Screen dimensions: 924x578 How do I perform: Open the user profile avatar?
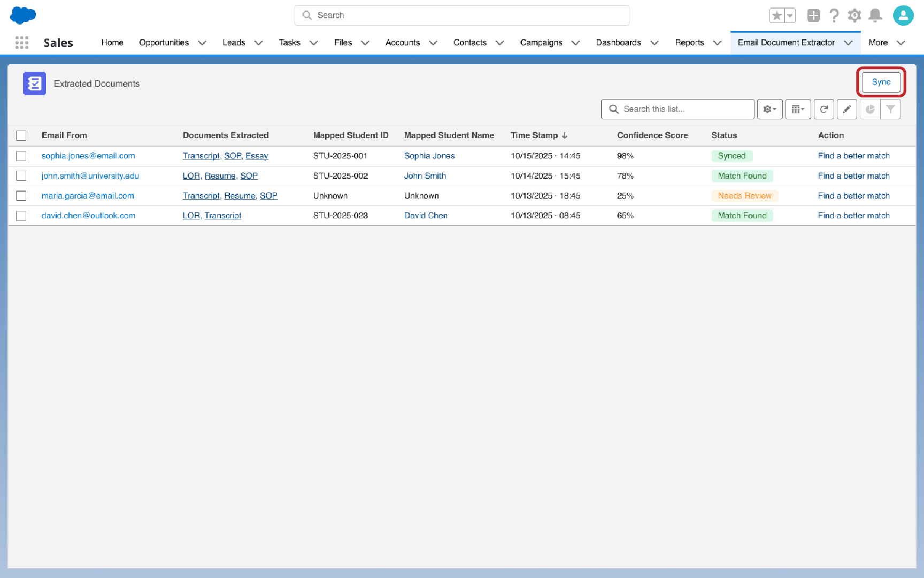click(x=903, y=16)
